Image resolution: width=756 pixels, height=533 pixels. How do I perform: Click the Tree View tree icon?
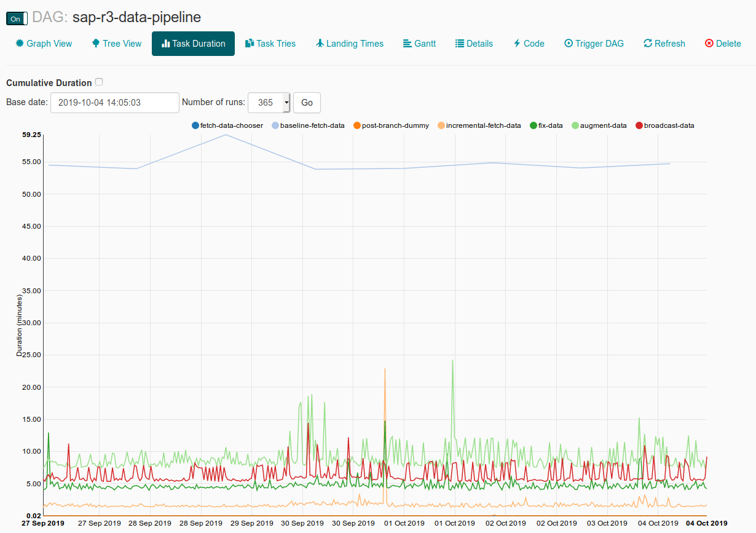pos(96,44)
